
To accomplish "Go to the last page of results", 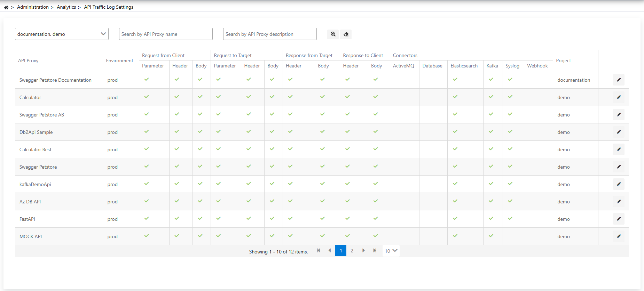I will click(375, 251).
